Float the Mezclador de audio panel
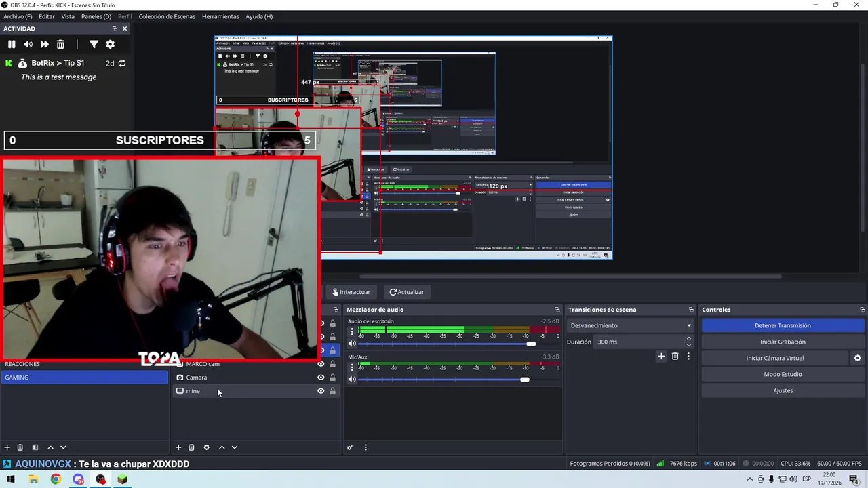 [557, 310]
